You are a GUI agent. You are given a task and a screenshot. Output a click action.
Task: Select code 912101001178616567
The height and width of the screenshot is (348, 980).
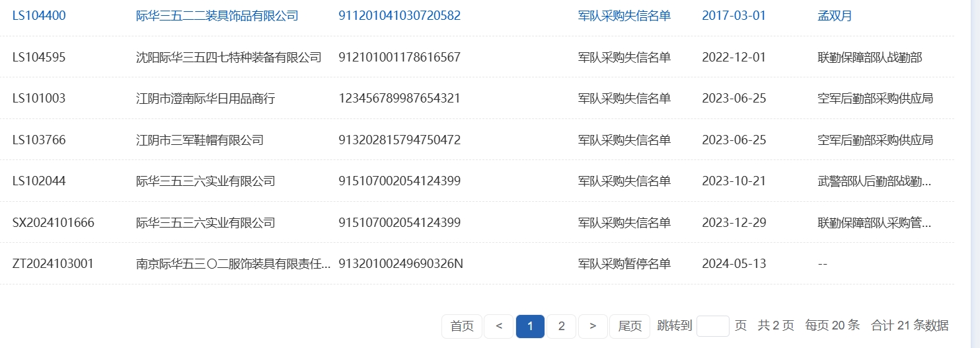click(400, 58)
